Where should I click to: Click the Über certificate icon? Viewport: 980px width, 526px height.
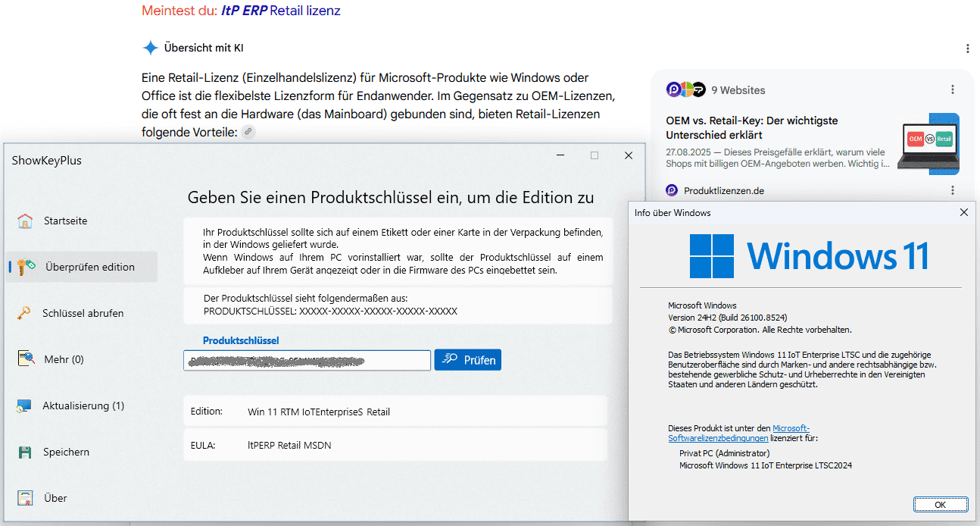[25, 499]
